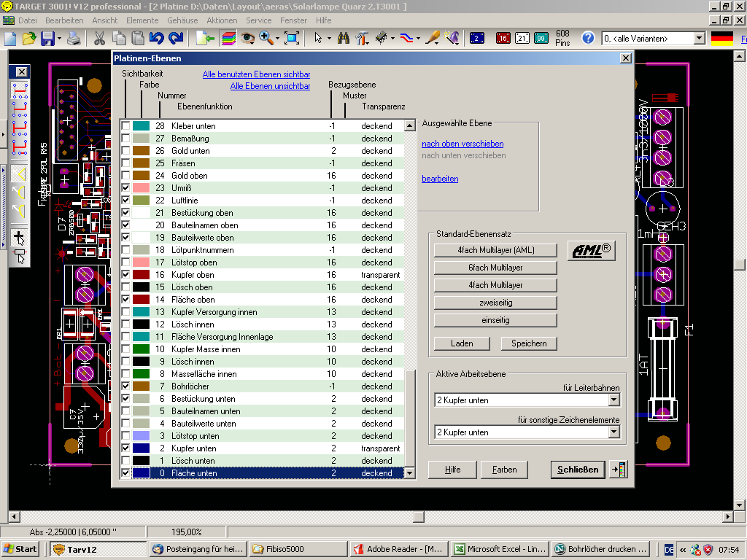Click the scissors cut icon
The image size is (747, 560).
(99, 38)
